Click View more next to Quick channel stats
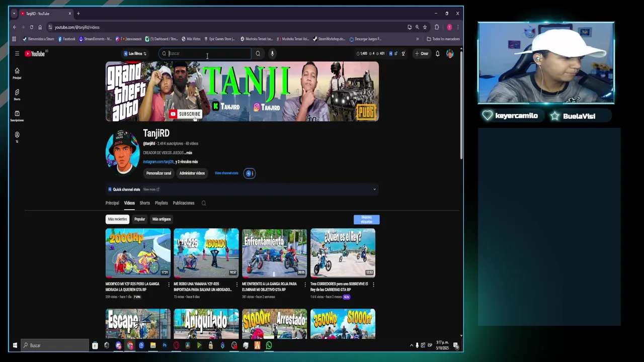644x362 pixels. pyautogui.click(x=151, y=190)
